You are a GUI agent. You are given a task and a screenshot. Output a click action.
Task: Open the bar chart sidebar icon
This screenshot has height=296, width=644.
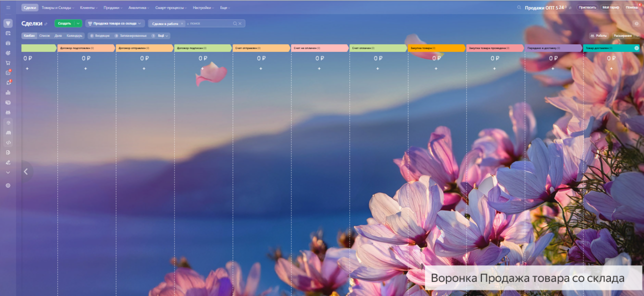[8, 92]
